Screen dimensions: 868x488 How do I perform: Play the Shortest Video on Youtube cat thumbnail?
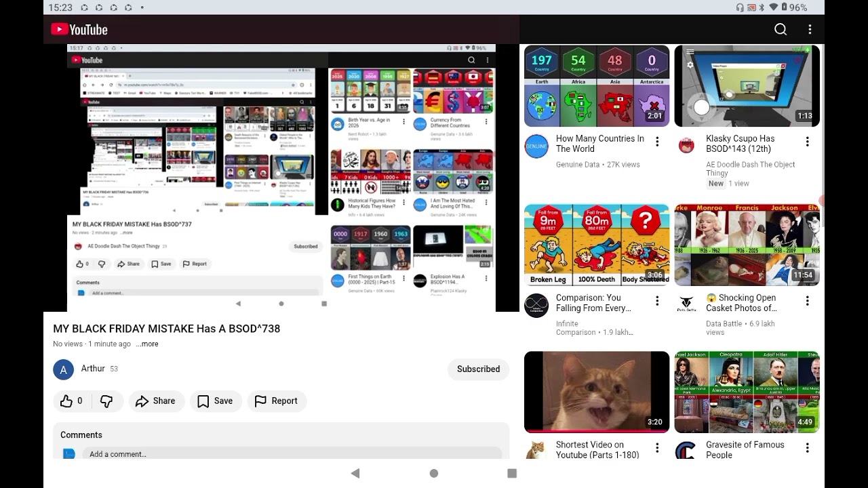click(597, 392)
